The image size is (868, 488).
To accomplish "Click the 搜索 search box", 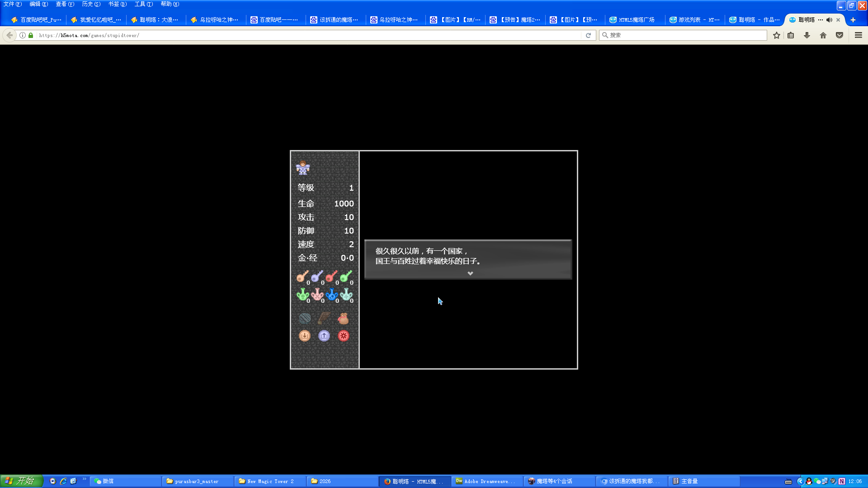I will (683, 35).
